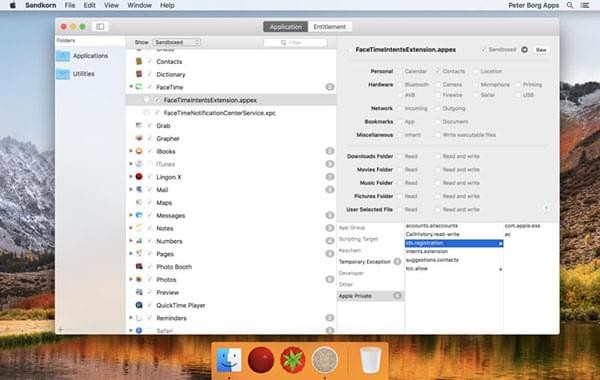Click the iBooks app icon
600x380 pixels.
coord(139,151)
